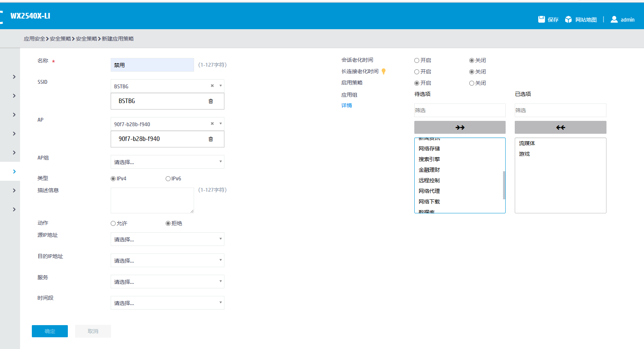
Task: Set action to 拒绝
Action: click(168, 224)
